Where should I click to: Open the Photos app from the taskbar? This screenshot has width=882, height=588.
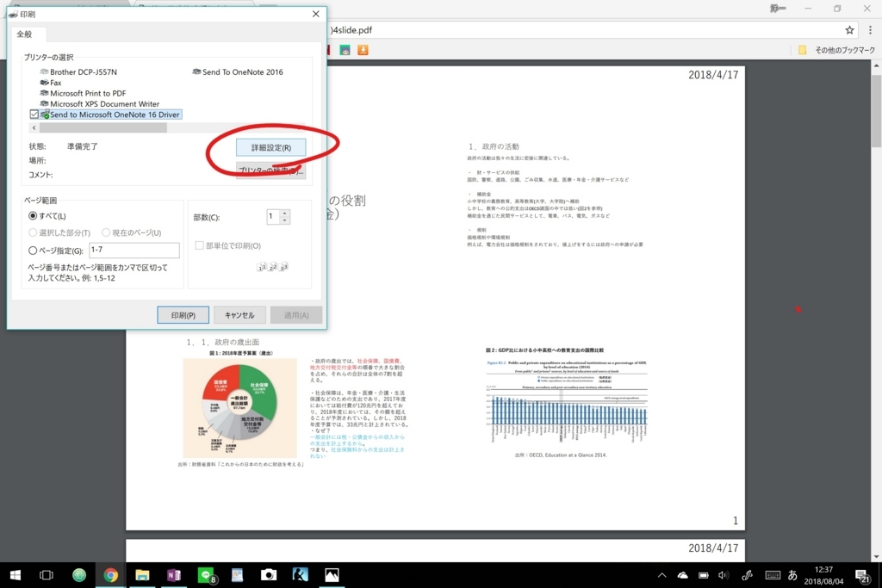click(332, 574)
